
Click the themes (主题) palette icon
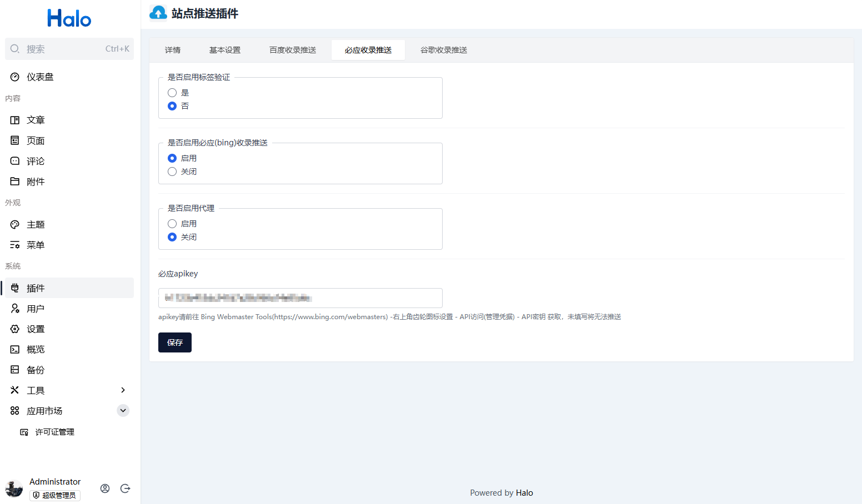click(15, 225)
